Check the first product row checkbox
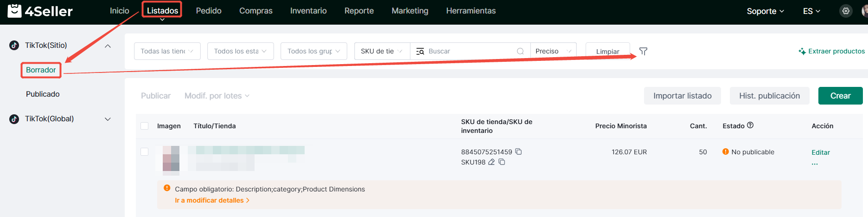The height and width of the screenshot is (217, 868). coord(145,152)
